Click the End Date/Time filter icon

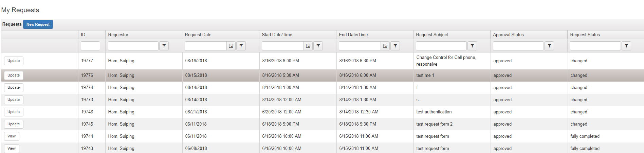395,46
